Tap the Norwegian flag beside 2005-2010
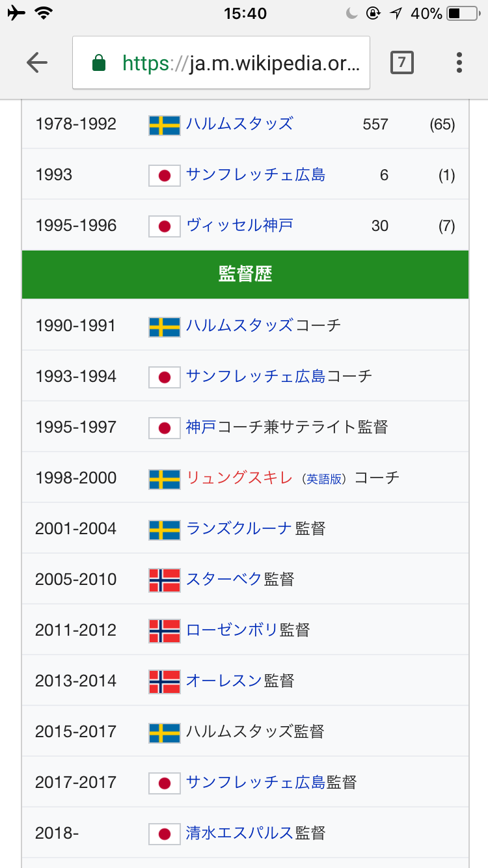 click(x=165, y=580)
